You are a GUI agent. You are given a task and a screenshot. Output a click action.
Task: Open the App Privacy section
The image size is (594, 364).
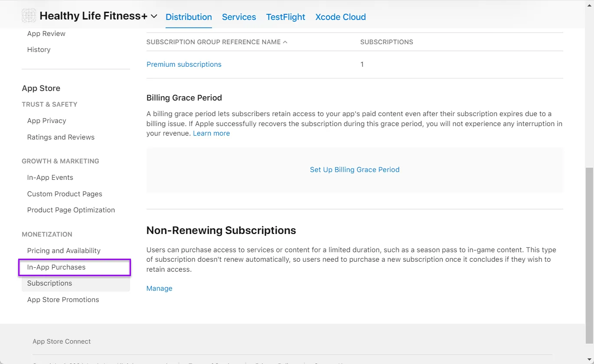[x=46, y=121]
